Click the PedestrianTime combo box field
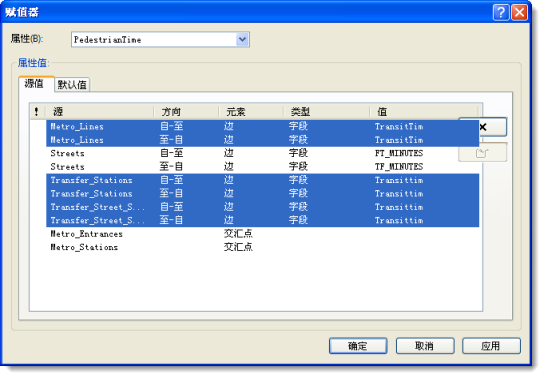The width and height of the screenshot is (539, 373). [160, 40]
